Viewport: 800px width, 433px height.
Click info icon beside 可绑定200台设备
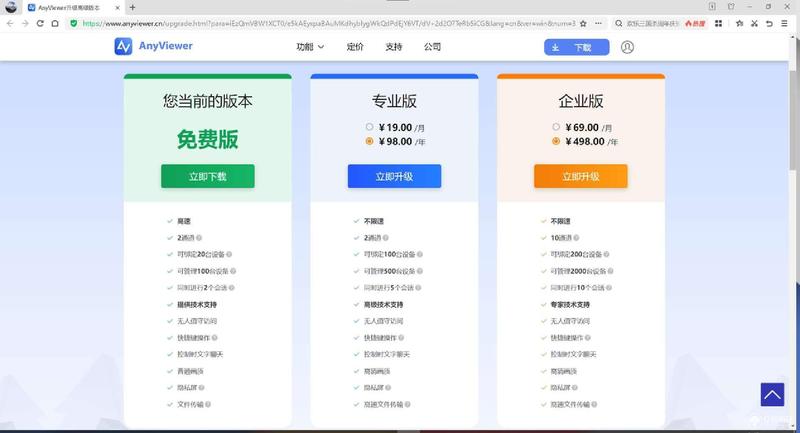[606, 254]
